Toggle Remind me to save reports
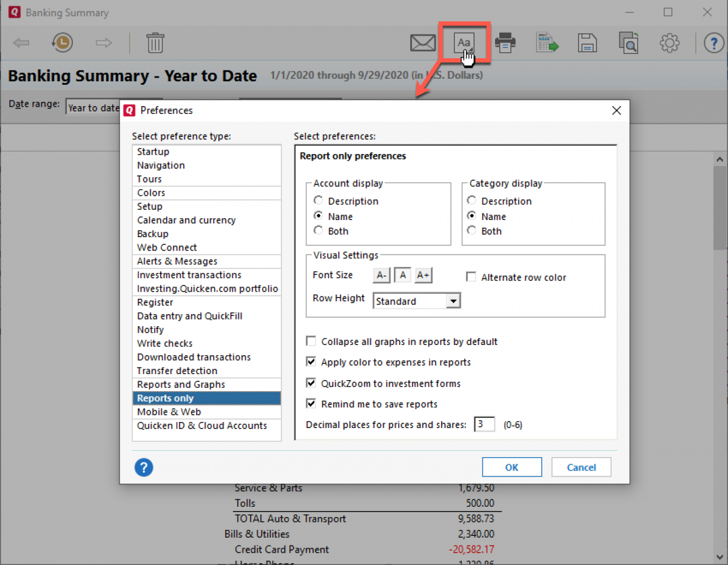Image resolution: width=728 pixels, height=565 pixels. tap(311, 404)
